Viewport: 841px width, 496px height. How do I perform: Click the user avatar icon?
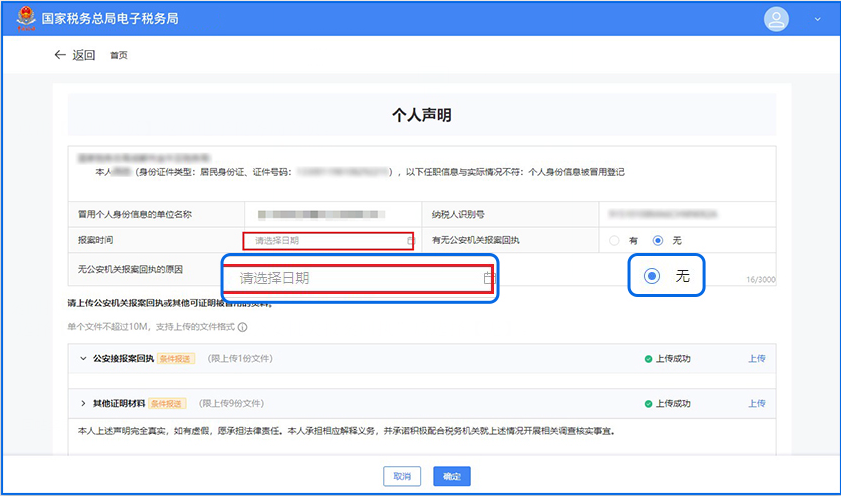pos(776,19)
